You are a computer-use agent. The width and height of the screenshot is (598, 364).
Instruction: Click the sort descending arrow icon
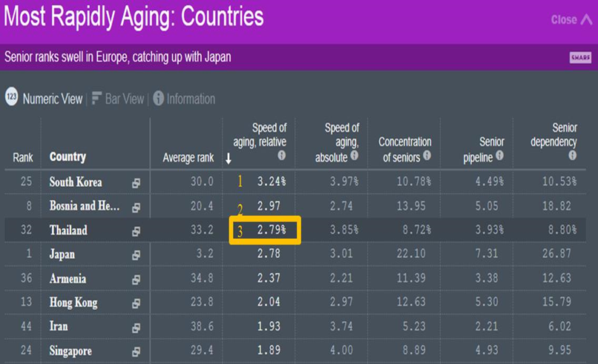coord(228,159)
